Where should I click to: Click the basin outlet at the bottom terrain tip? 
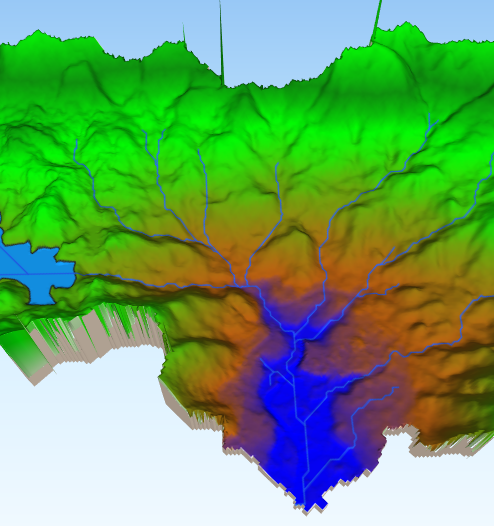[304, 504]
